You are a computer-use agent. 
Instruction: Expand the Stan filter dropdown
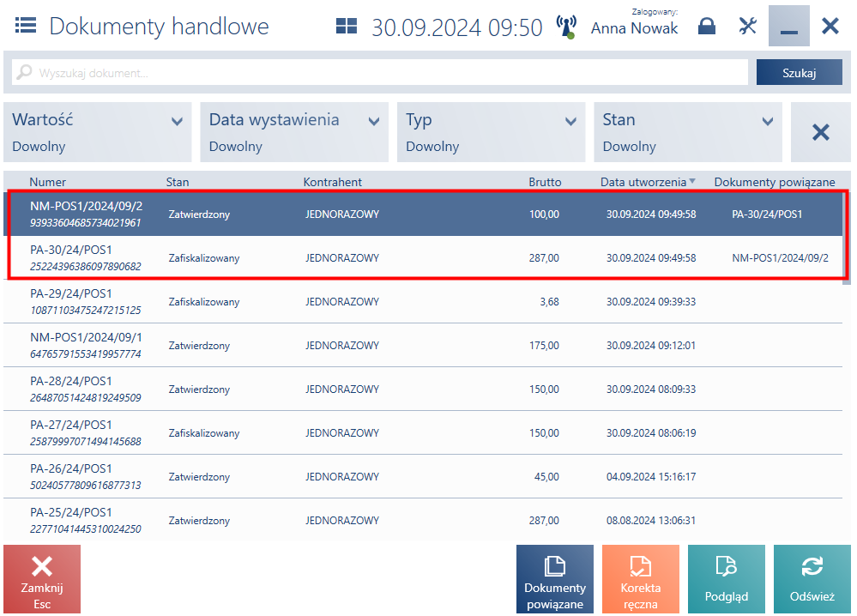click(x=687, y=132)
